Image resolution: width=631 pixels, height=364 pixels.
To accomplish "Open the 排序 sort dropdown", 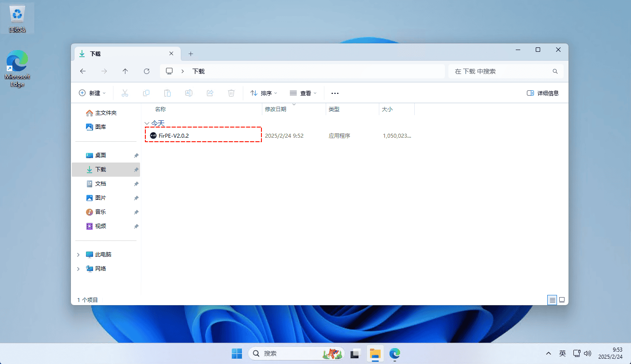I will (263, 93).
